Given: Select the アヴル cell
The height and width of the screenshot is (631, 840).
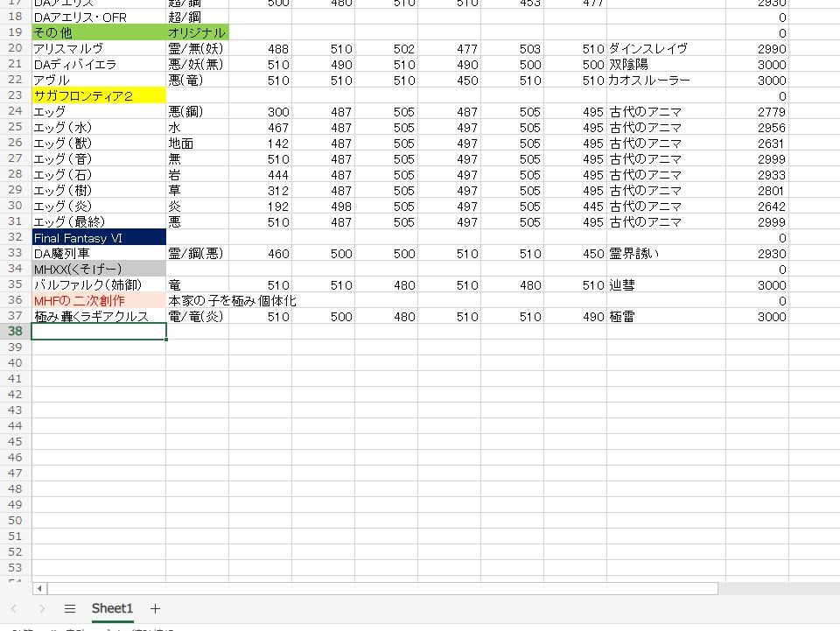Looking at the screenshot, I should pos(99,80).
